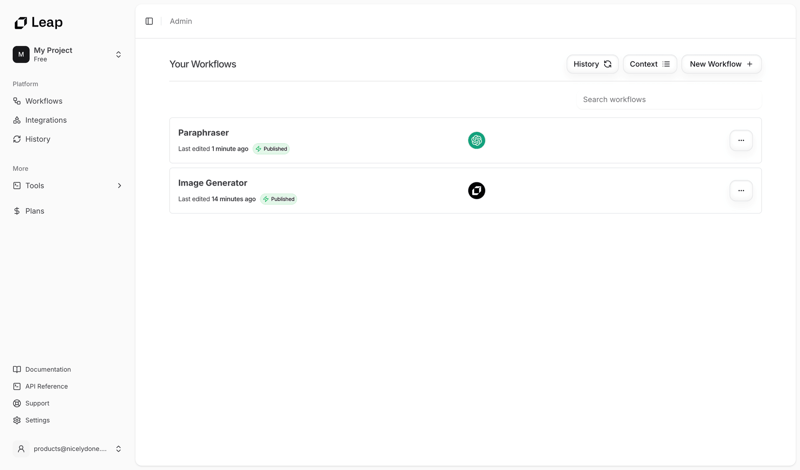
Task: Click the plus icon in New Workflow
Action: (x=749, y=64)
